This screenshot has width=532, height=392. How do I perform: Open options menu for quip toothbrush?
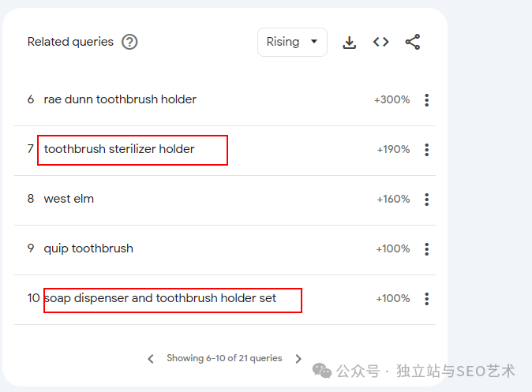pos(427,249)
